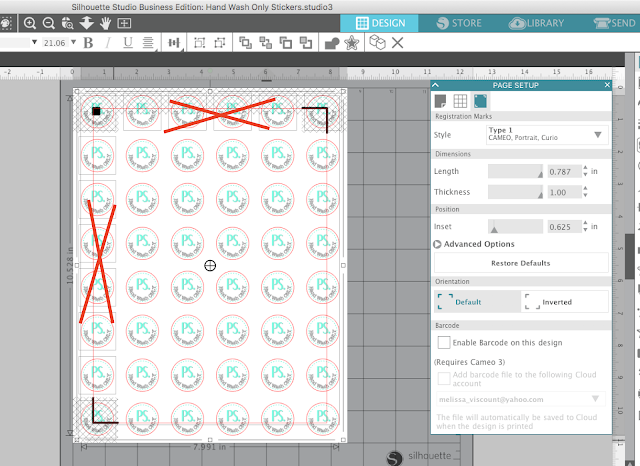Click the center crosshair on the canvas

210,266
